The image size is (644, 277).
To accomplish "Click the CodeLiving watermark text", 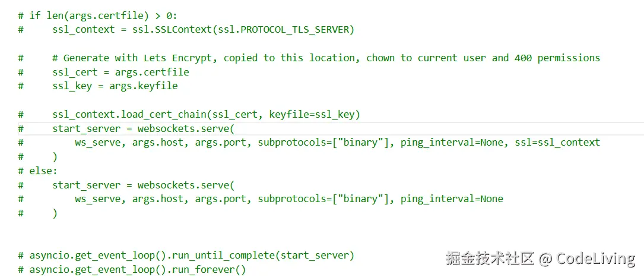I will [595, 259].
